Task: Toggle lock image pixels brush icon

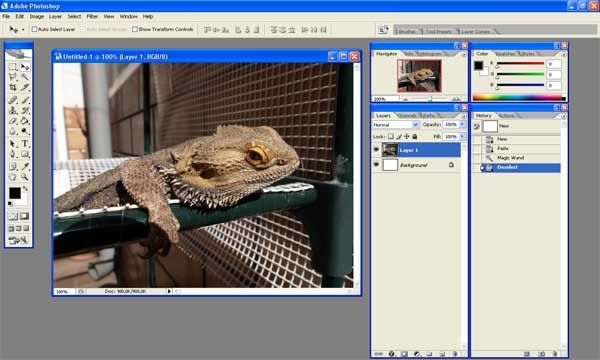Action: coord(399,136)
